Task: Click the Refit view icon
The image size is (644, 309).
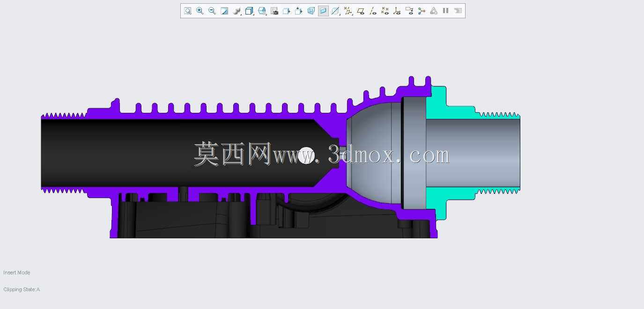Action: 188,11
